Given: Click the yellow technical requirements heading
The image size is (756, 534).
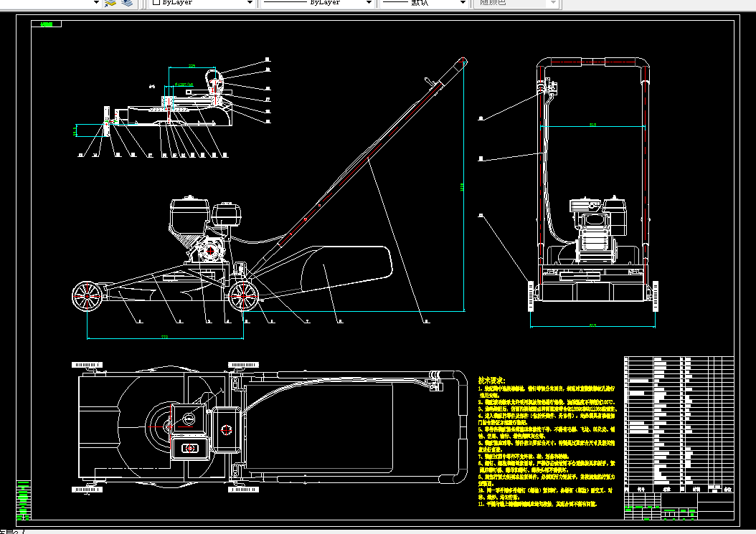Looking at the screenshot, I should (491, 381).
